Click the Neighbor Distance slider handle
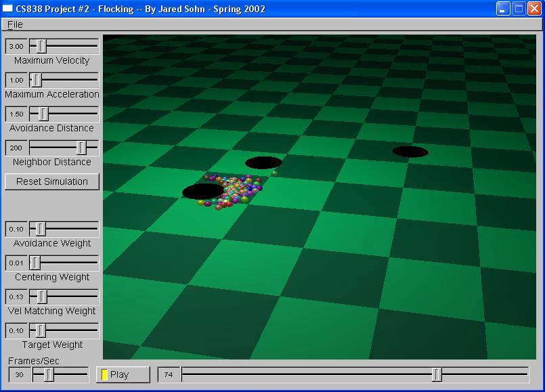Screen dimensions: 545x392 coord(81,148)
